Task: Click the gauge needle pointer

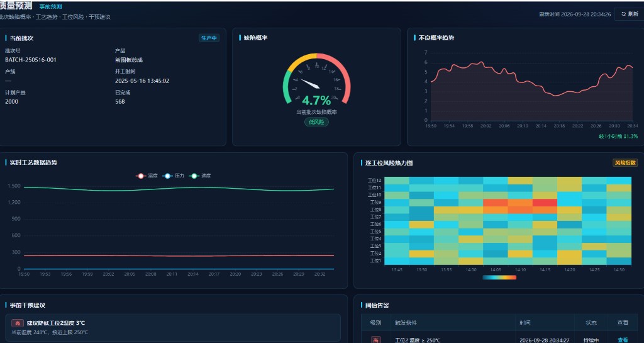Action: pyautogui.click(x=310, y=83)
